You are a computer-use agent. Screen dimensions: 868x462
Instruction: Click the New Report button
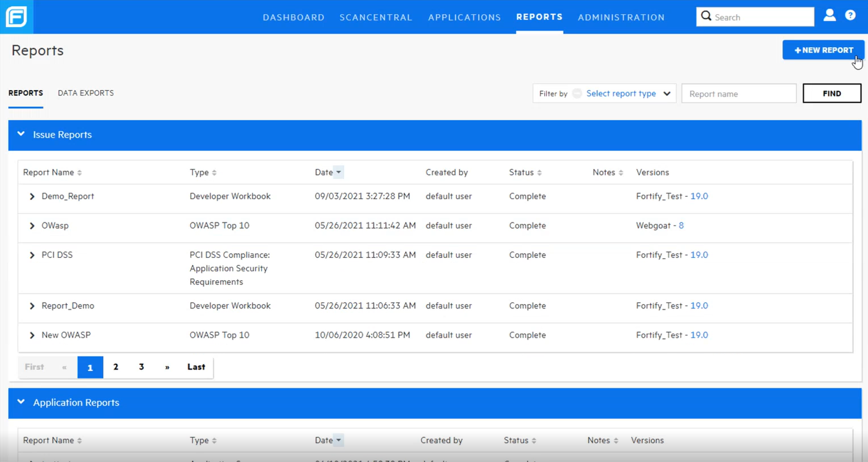(823, 50)
